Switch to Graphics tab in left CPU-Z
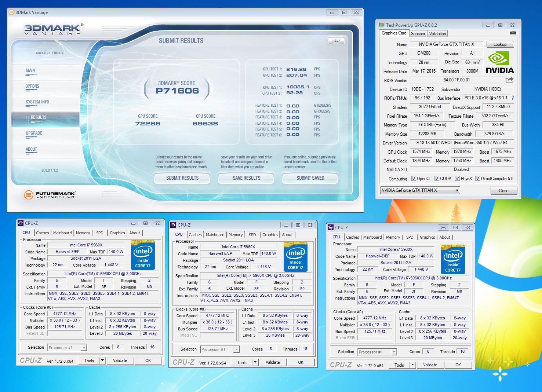542x392 pixels. (117, 233)
